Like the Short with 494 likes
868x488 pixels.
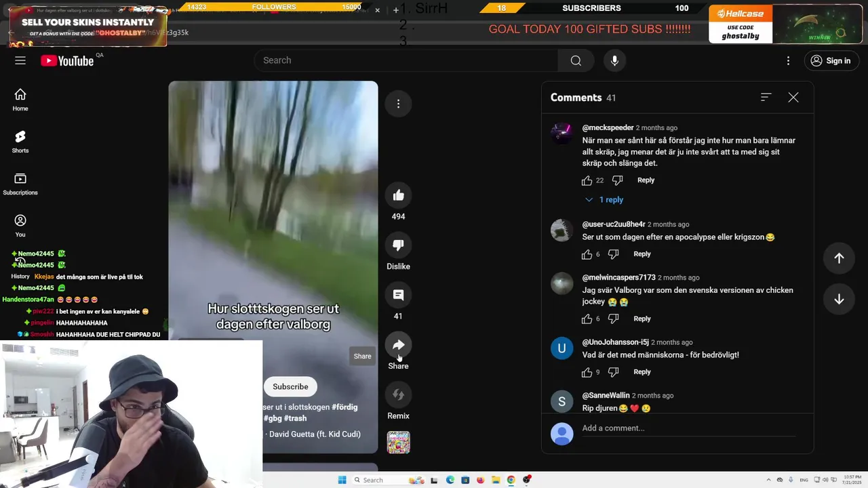pos(398,195)
